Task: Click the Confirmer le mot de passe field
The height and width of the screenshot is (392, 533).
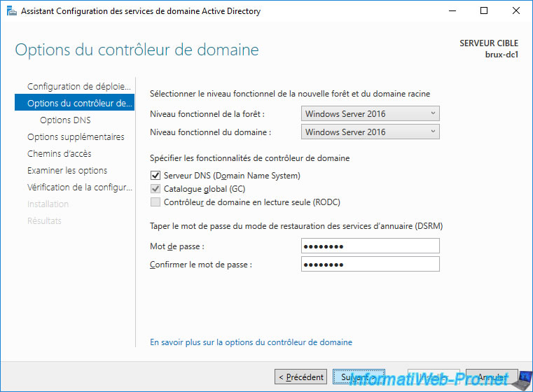Action: click(370, 264)
